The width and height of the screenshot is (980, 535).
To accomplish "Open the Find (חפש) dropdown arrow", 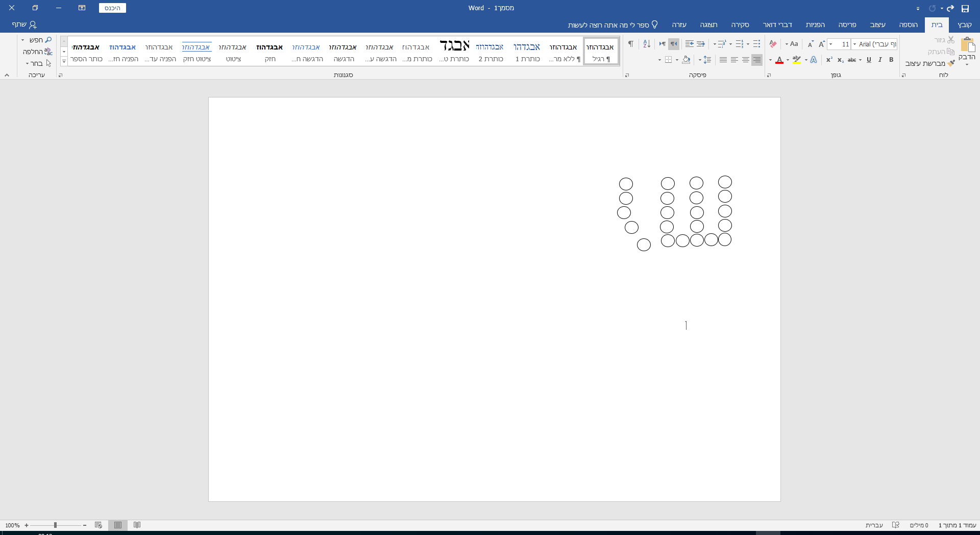I will [x=22, y=40].
